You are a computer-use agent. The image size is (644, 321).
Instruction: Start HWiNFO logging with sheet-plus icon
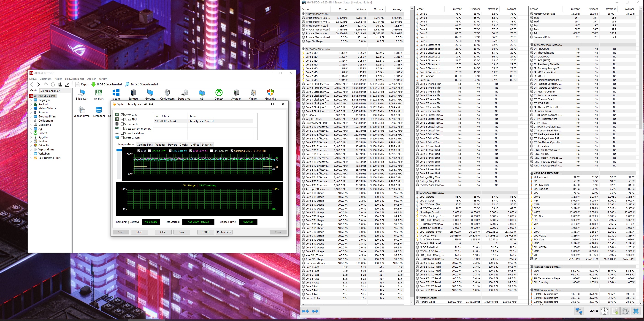pos(615,311)
